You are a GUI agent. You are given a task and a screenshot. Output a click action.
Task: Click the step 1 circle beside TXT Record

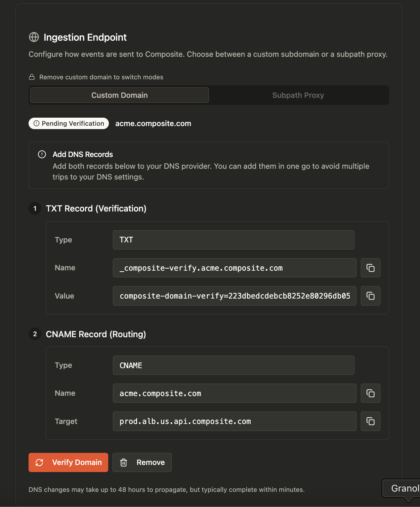click(x=35, y=208)
